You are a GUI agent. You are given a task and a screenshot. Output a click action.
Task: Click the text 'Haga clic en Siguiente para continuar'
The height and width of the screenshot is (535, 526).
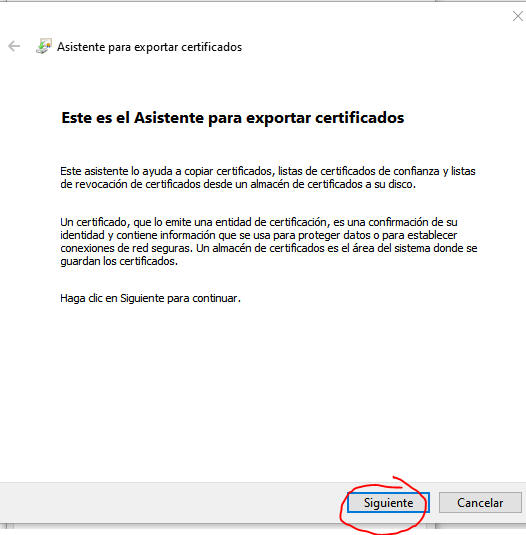point(150,298)
